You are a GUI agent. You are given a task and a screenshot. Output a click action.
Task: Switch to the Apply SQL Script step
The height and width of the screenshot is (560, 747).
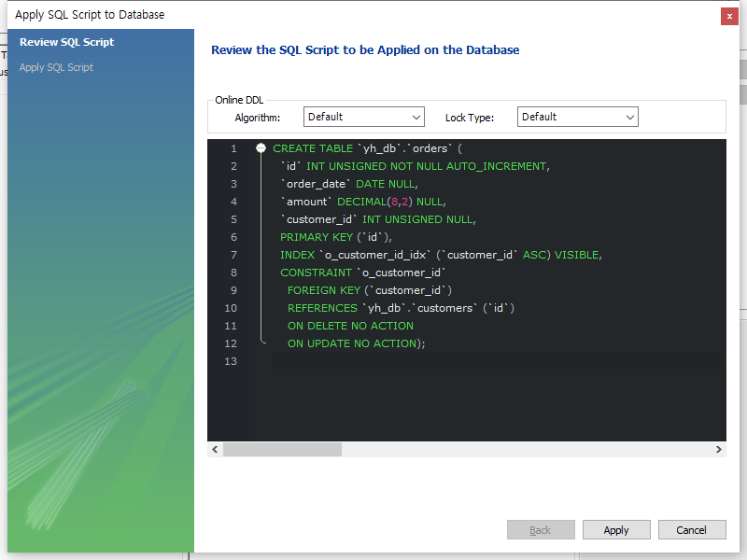tap(56, 67)
